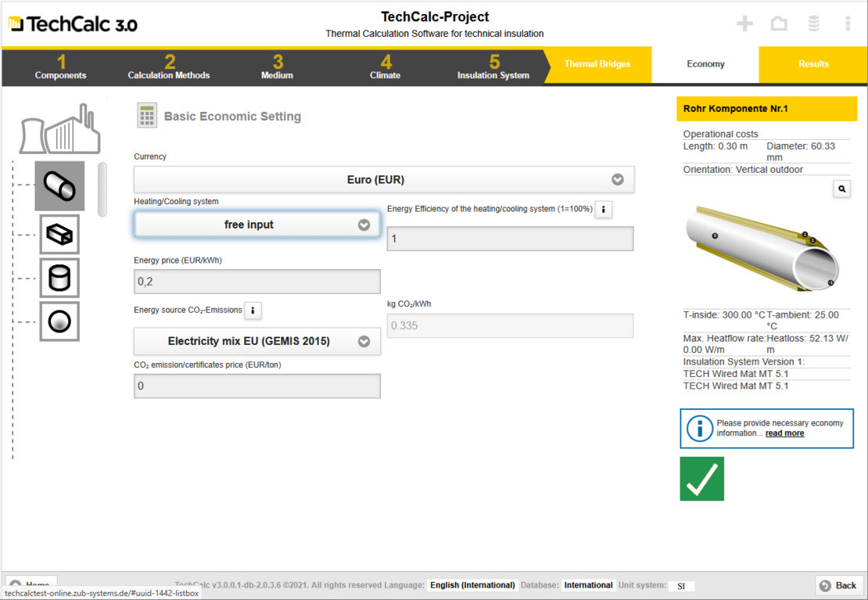Viewport: 868px width, 600px height.
Task: Click the kg CO₂/kWh value field
Action: (510, 325)
